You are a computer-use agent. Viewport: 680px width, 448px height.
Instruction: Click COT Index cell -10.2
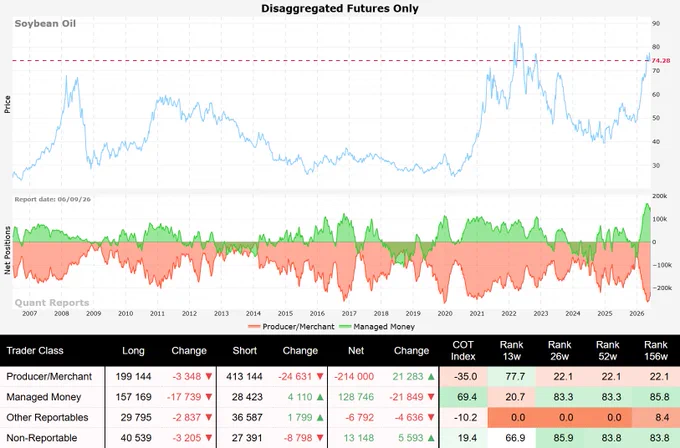(464, 417)
